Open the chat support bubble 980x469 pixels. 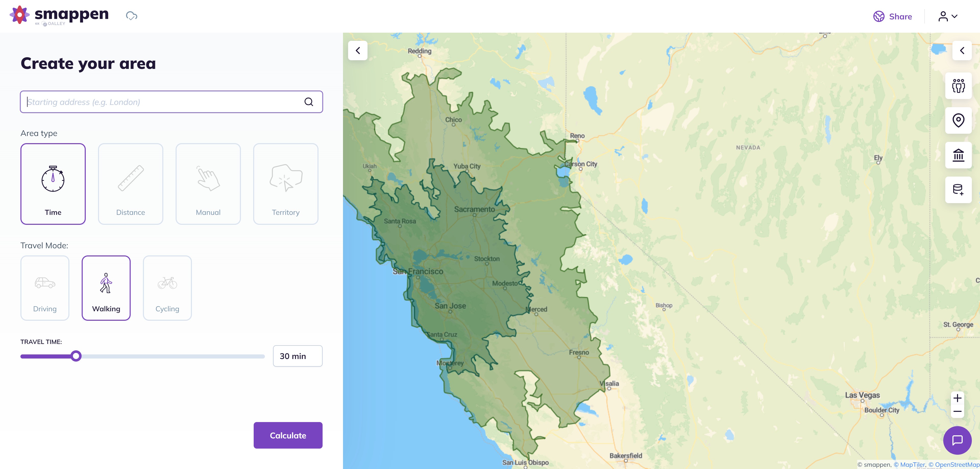click(x=957, y=440)
